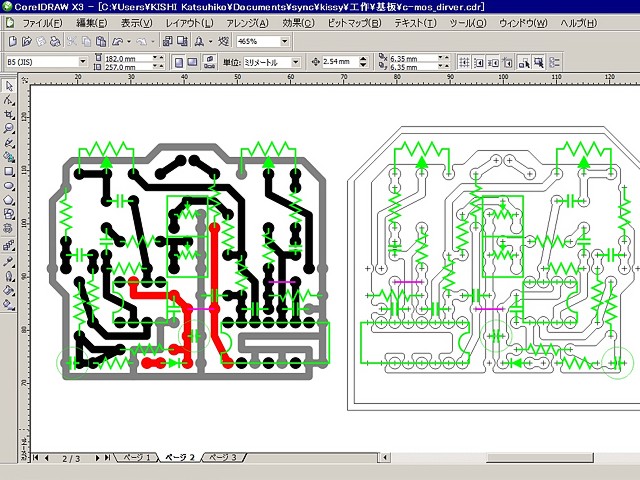
Task: Select the Shape tool
Action: click(x=9, y=100)
